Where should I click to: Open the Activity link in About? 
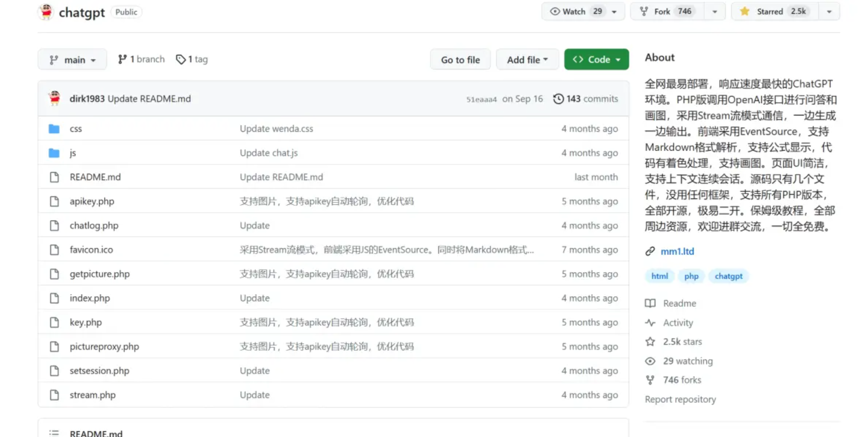click(x=678, y=323)
